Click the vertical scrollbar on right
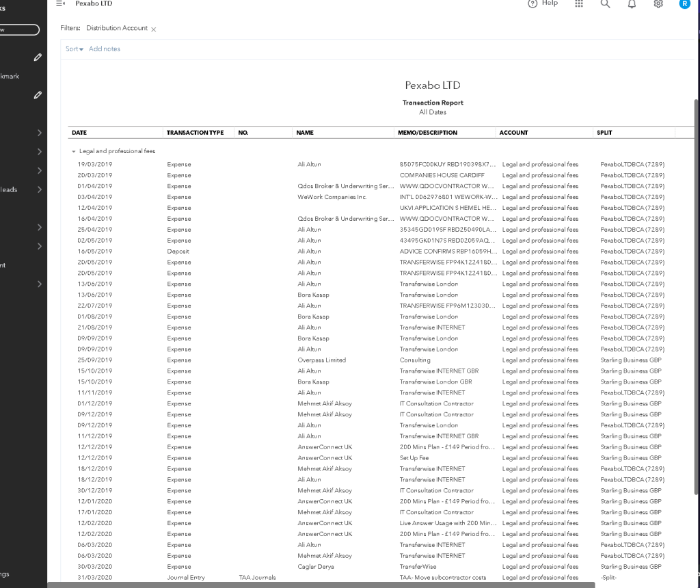 pyautogui.click(x=696, y=297)
